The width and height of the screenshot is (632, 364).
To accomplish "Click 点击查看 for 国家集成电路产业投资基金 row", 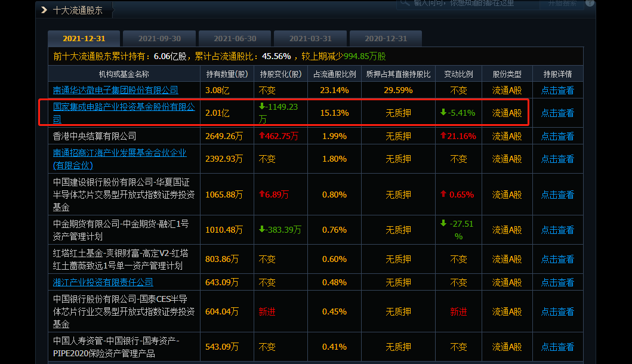I will (557, 113).
